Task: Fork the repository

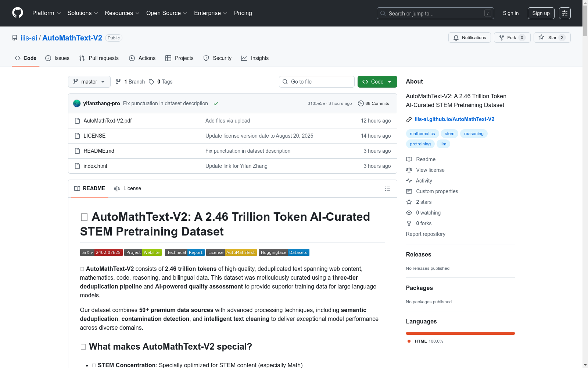Action: click(x=512, y=38)
